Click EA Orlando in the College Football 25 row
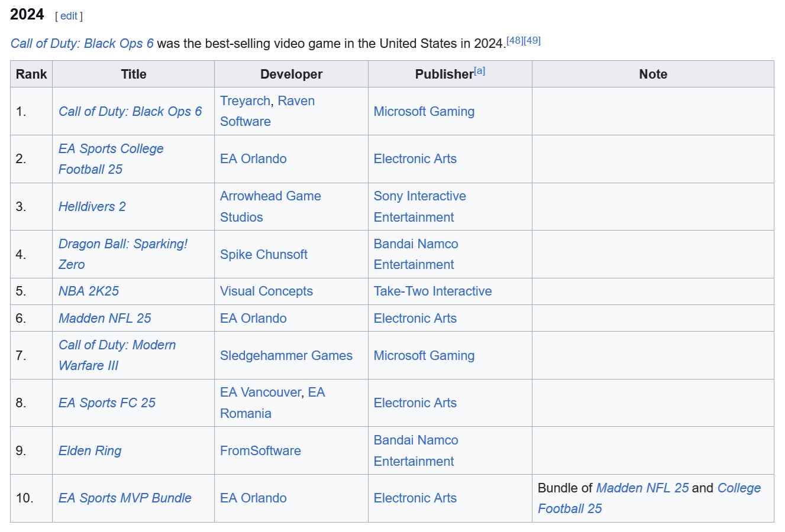Viewport: 785px width, 532px height. tap(253, 159)
